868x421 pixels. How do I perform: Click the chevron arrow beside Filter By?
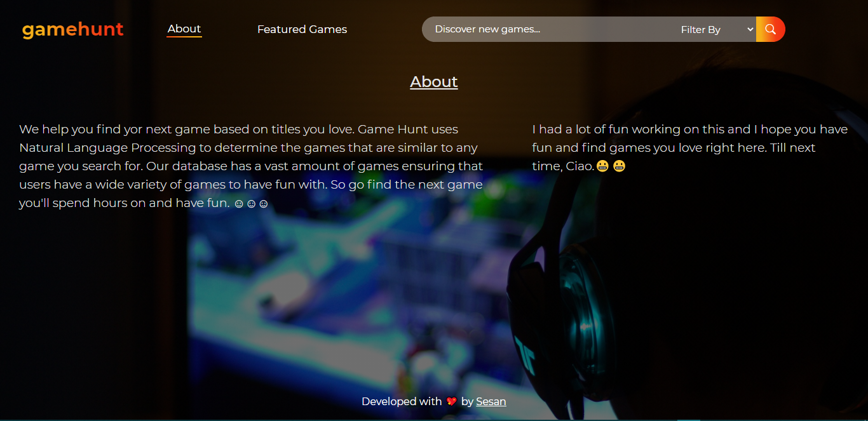click(x=750, y=29)
